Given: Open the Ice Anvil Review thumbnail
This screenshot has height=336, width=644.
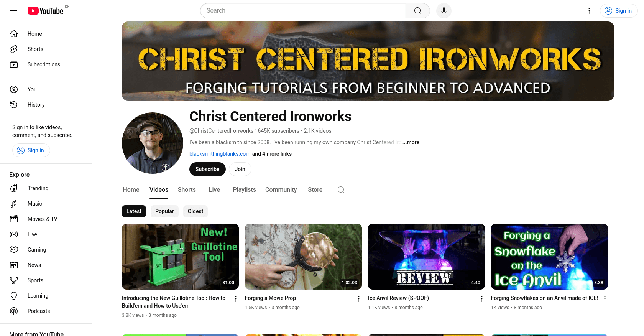Looking at the screenshot, I should click(426, 257).
